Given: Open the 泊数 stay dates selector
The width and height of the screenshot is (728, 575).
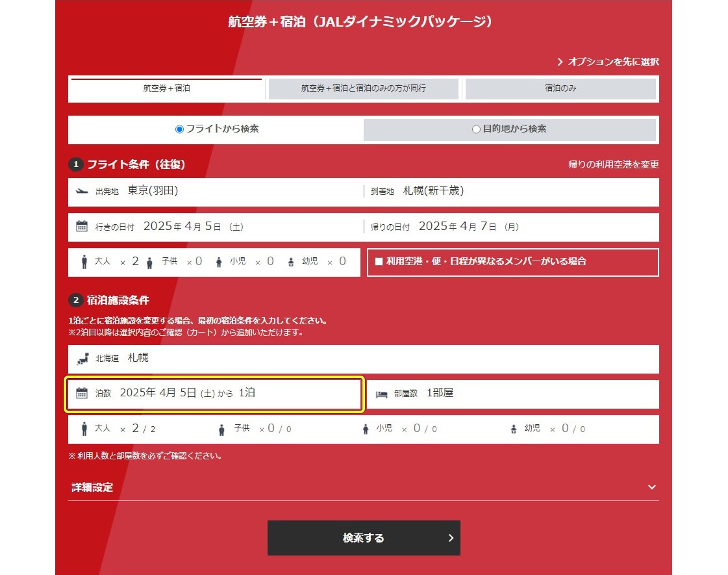Looking at the screenshot, I should (x=214, y=394).
